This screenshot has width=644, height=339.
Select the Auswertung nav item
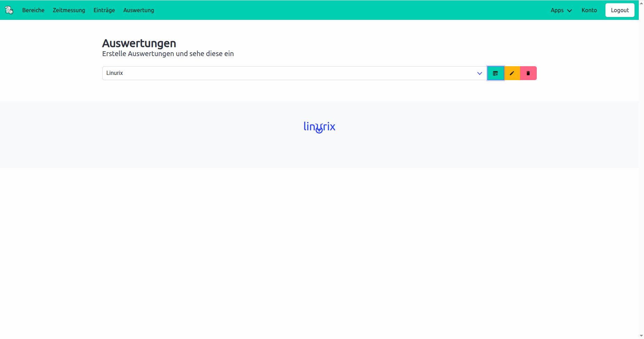[139, 10]
